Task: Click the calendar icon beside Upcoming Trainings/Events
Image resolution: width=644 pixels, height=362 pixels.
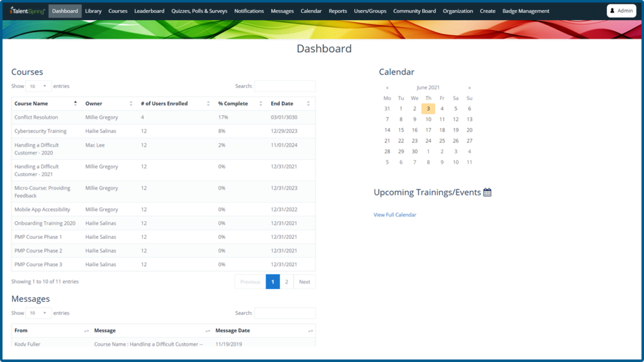Action: click(487, 192)
